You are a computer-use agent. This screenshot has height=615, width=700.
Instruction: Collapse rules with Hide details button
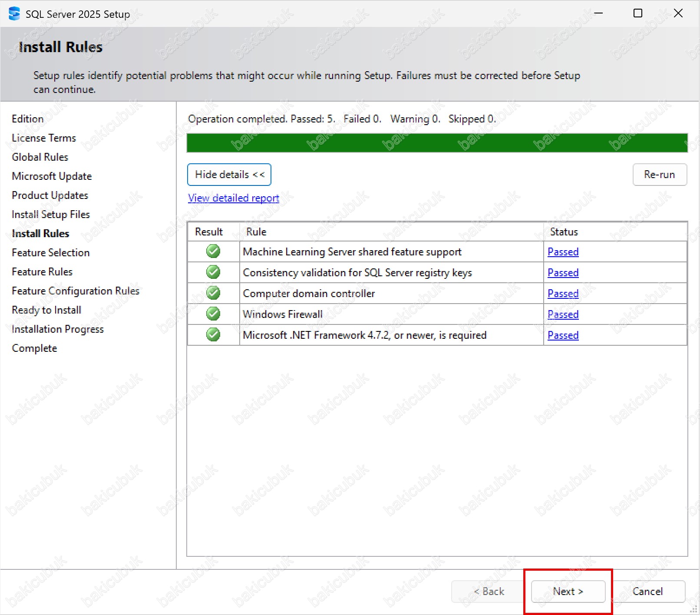229,175
